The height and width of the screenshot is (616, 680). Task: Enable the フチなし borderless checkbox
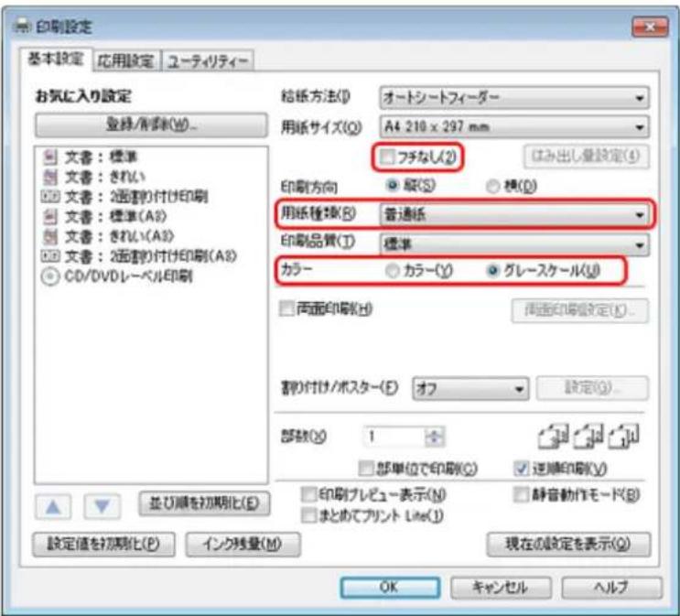386,157
